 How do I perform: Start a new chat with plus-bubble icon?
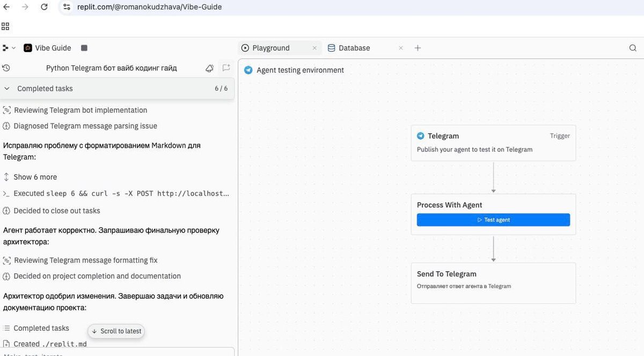pos(226,68)
